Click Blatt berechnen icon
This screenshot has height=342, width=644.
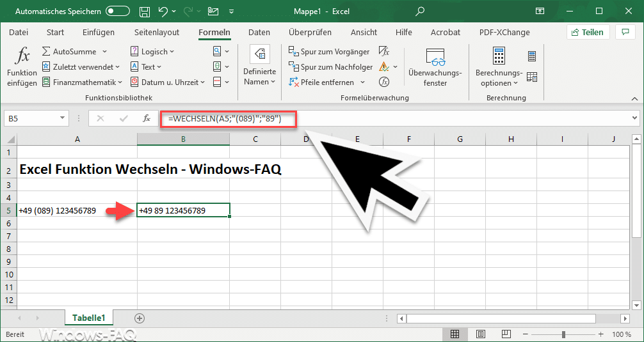coord(532,77)
